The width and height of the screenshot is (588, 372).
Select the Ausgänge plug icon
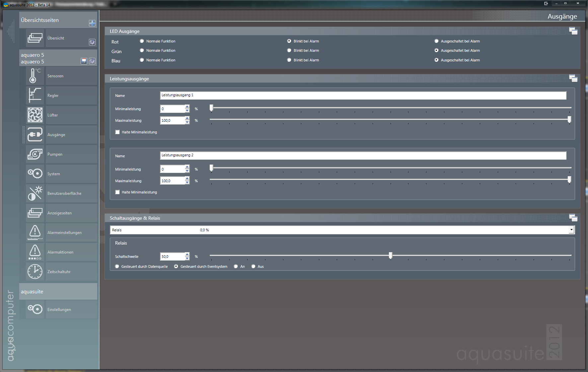coord(35,134)
